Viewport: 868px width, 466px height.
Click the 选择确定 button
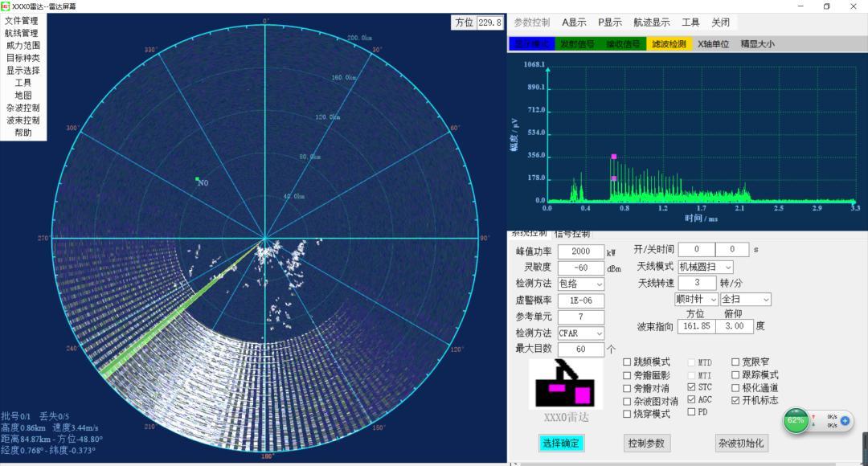[x=562, y=443]
